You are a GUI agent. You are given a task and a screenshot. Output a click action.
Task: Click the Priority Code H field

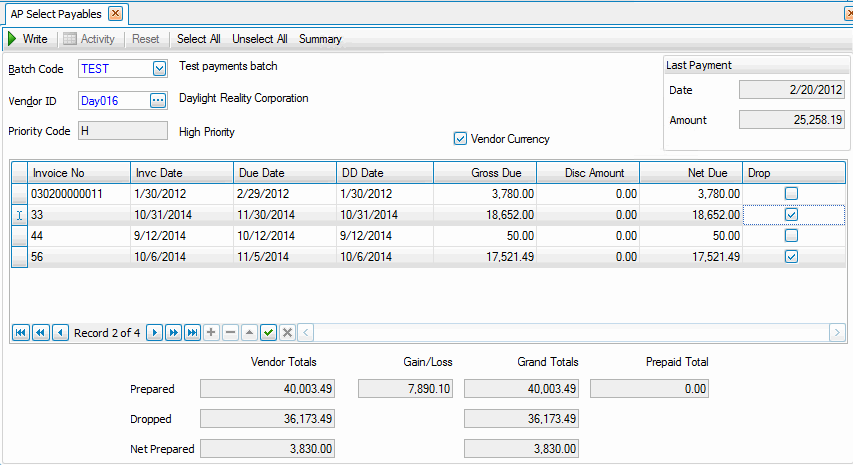click(123, 131)
